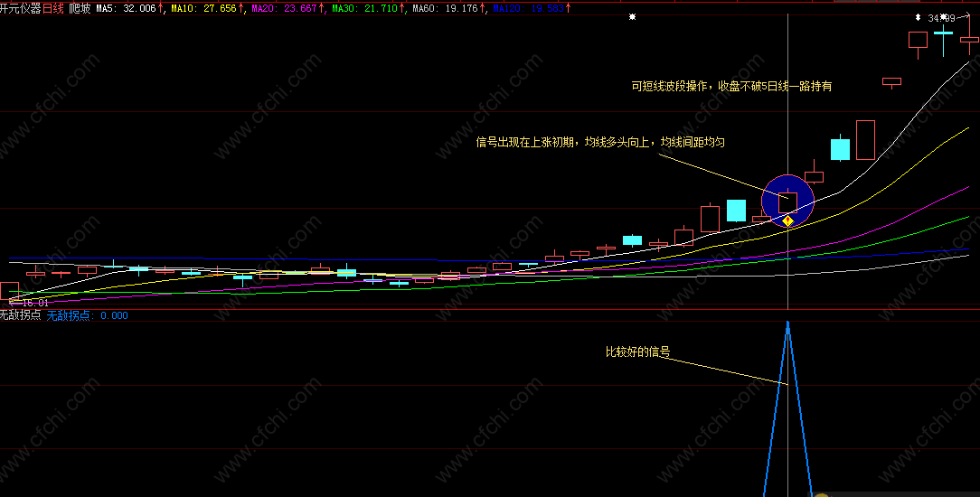This screenshot has height=497, width=980.
Task: Click the yellow diamond signal icon under circled candle
Action: click(787, 221)
